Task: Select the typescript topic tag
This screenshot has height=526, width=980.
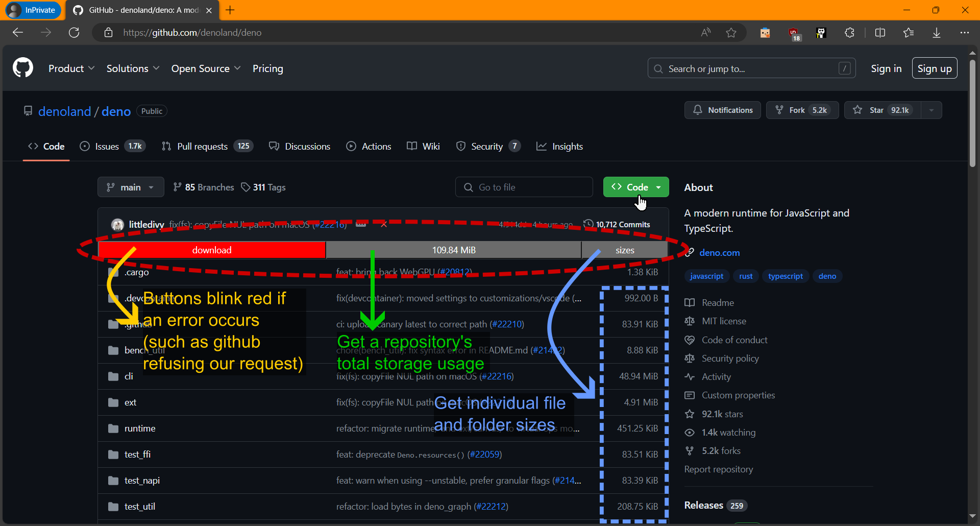Action: 786,276
